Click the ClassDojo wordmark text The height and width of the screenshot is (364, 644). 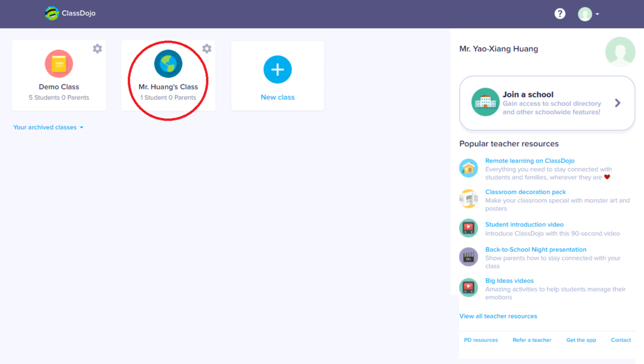[x=79, y=13]
